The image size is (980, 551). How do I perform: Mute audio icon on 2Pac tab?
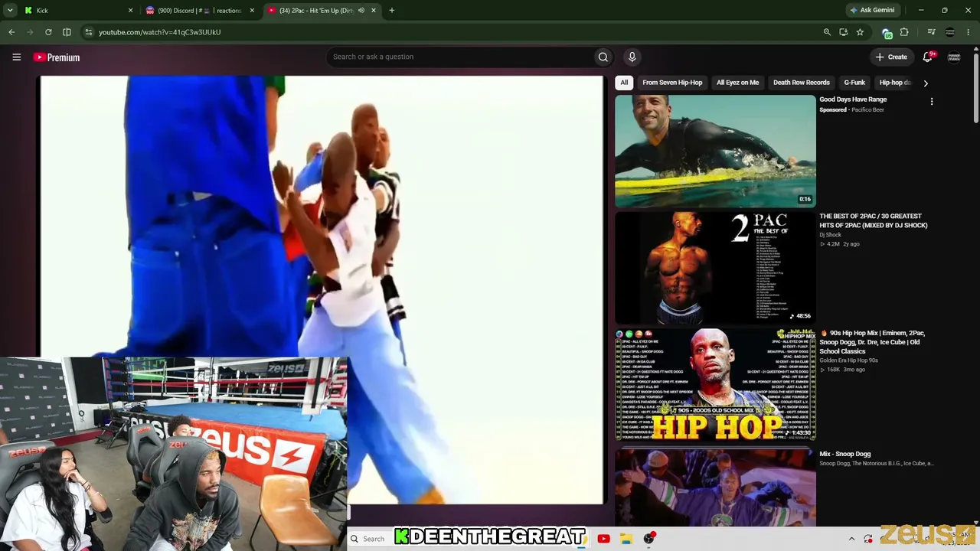pos(361,11)
